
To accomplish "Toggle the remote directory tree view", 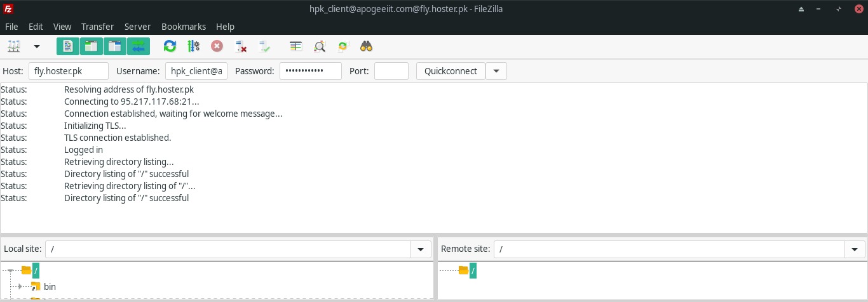I will pos(114,46).
